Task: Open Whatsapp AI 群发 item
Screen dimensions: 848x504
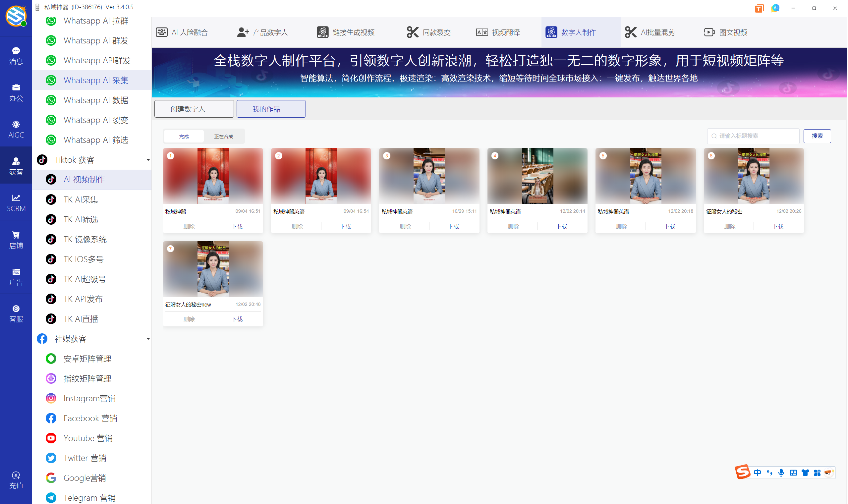Action: [x=95, y=40]
